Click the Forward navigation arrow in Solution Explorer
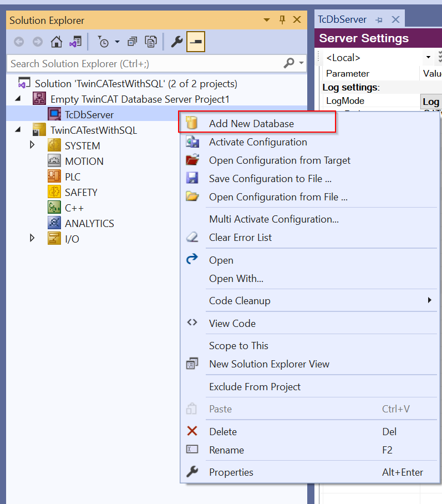Image resolution: width=442 pixels, height=504 pixels. click(38, 42)
